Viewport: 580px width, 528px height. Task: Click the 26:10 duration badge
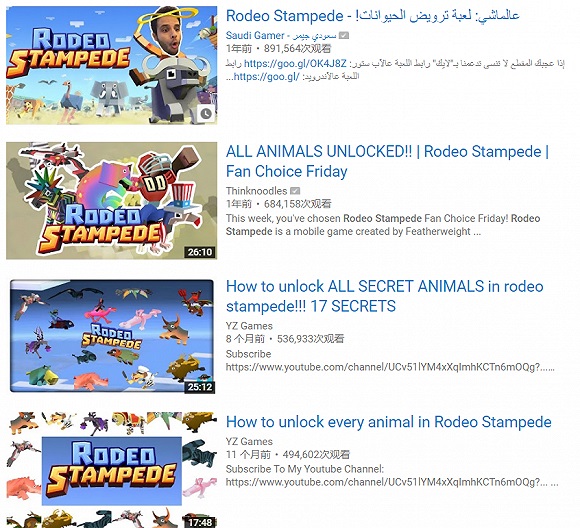(x=200, y=252)
